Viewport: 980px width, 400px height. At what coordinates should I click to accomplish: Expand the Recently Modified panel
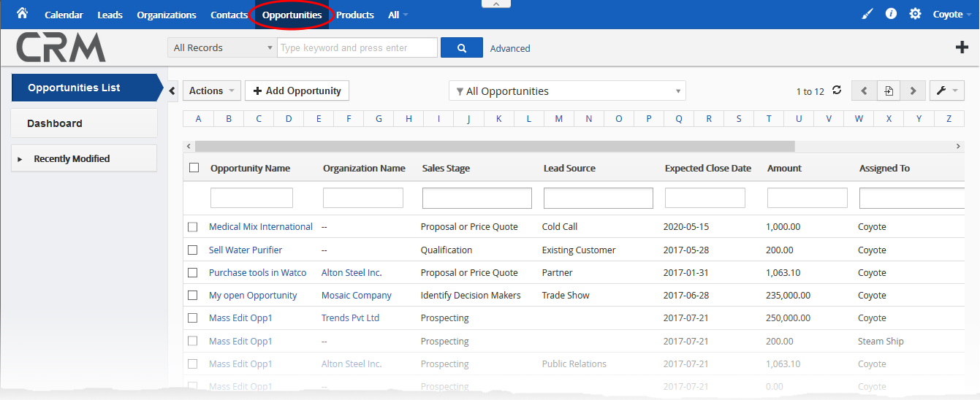(x=84, y=158)
